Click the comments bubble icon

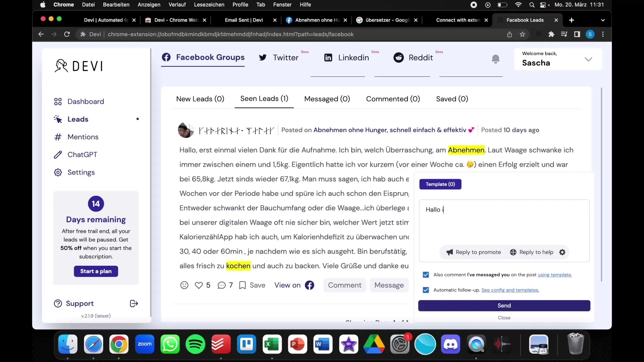click(x=221, y=285)
